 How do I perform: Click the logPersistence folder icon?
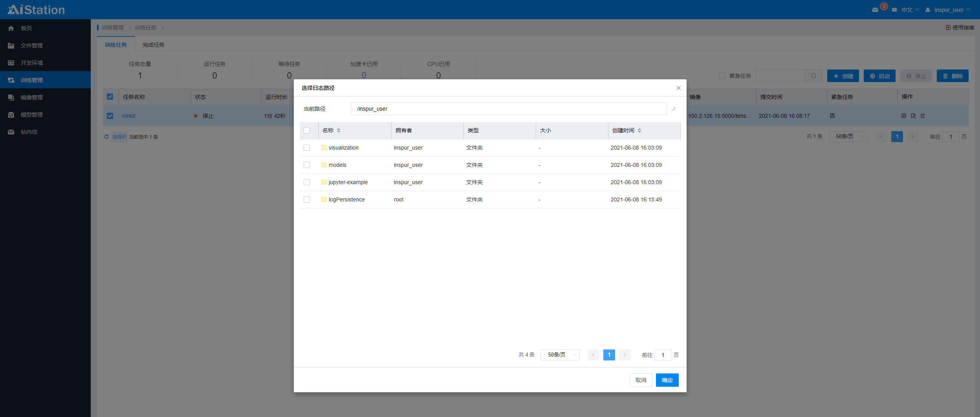pos(324,199)
